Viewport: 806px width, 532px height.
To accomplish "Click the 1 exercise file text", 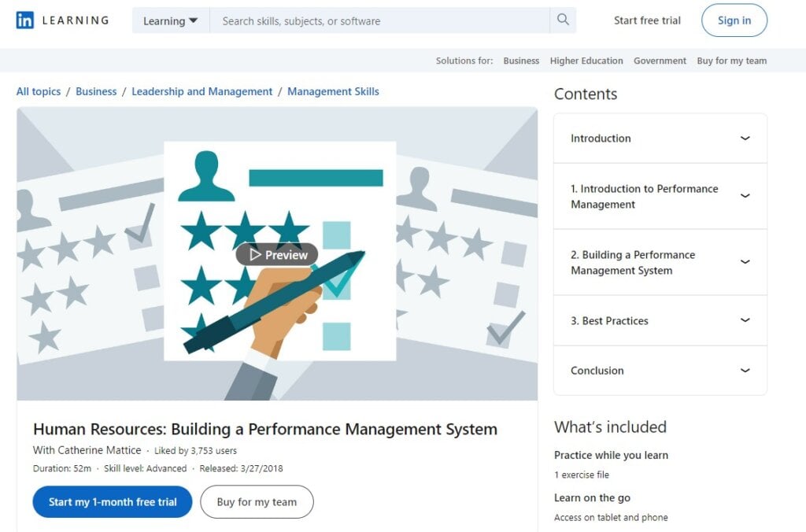I will [582, 475].
